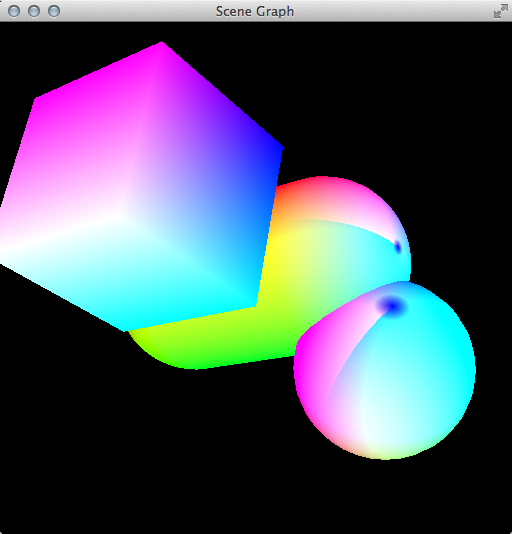Click the cube's pure blue corner vertex
This screenshot has height=534, width=512.
coord(280,148)
